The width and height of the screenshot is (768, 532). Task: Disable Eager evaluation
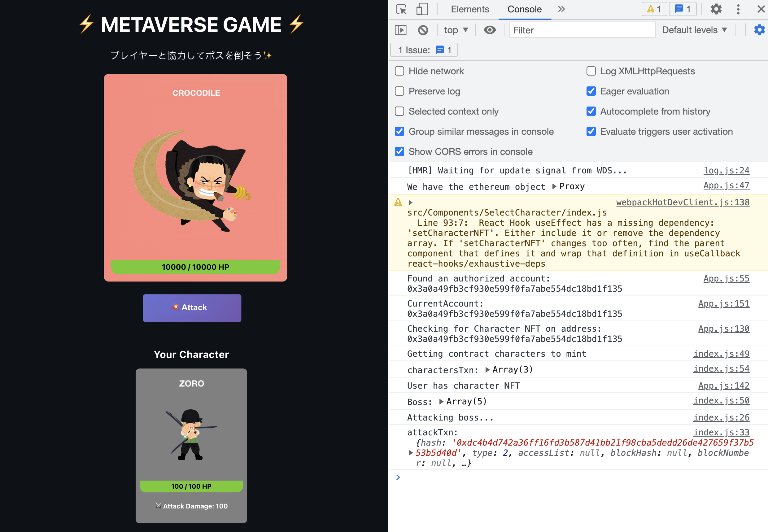pyautogui.click(x=591, y=91)
